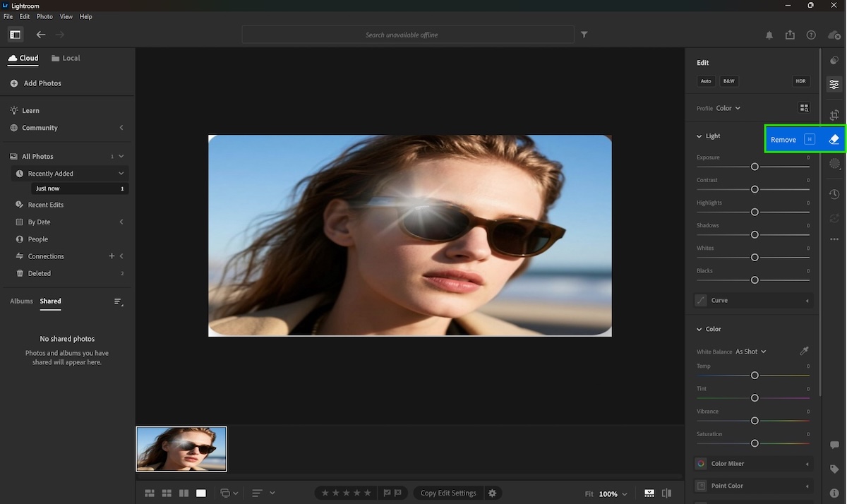The height and width of the screenshot is (504, 847).
Task: Open the Versions history icon
Action: [834, 194]
